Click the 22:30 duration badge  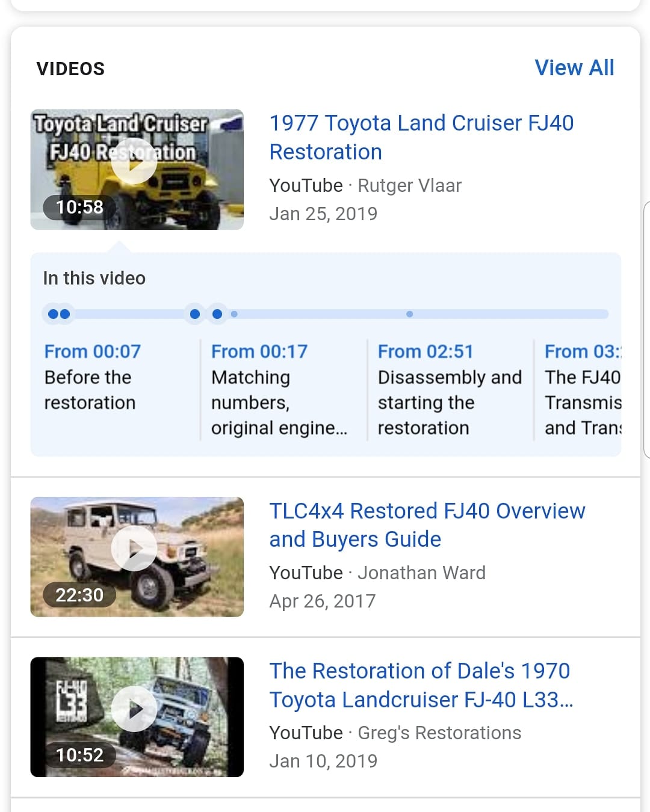pyautogui.click(x=79, y=595)
